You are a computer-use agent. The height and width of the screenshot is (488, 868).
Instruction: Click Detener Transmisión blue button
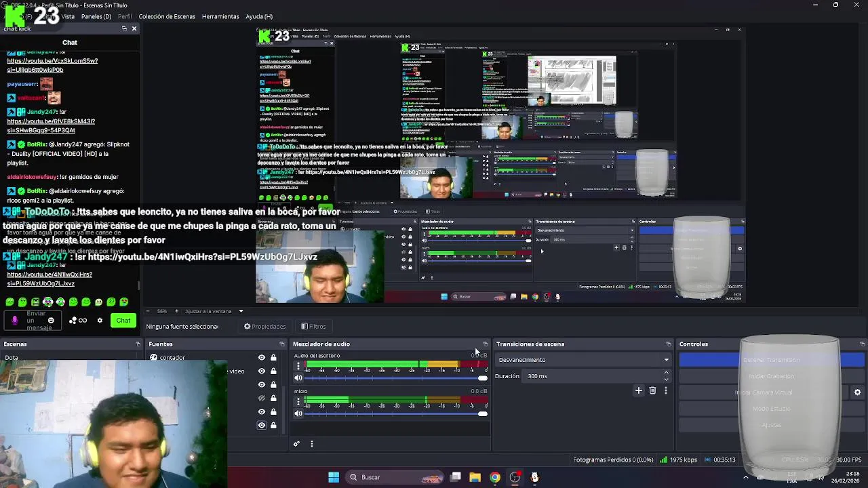772,360
